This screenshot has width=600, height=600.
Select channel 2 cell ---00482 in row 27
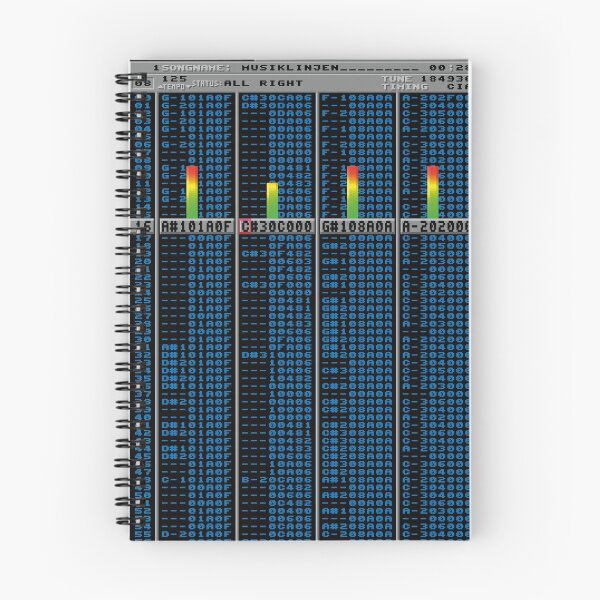coord(277,316)
